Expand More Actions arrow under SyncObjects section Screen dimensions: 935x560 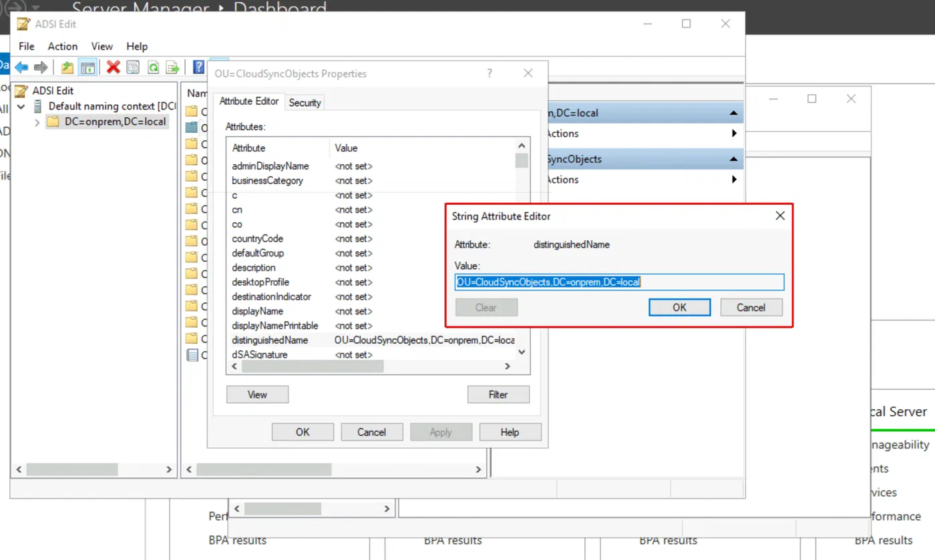coord(735,180)
